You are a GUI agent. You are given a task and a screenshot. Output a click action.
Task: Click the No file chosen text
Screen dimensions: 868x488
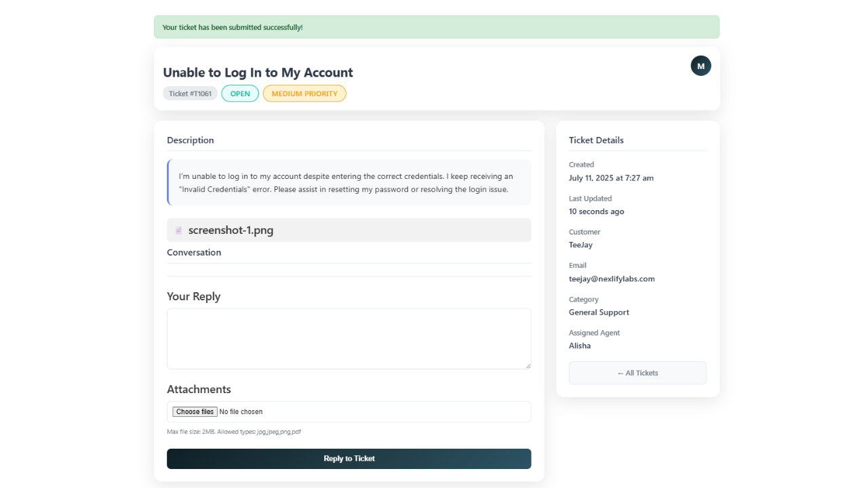[241, 412]
